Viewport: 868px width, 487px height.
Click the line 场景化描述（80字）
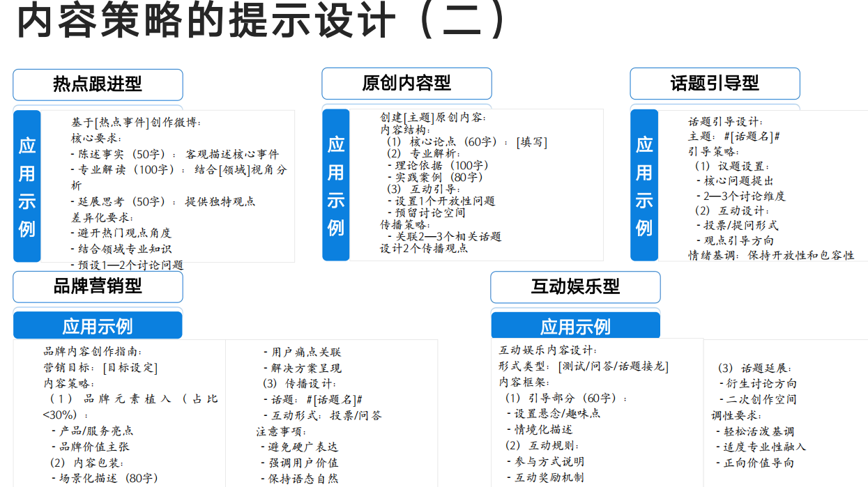(105, 478)
